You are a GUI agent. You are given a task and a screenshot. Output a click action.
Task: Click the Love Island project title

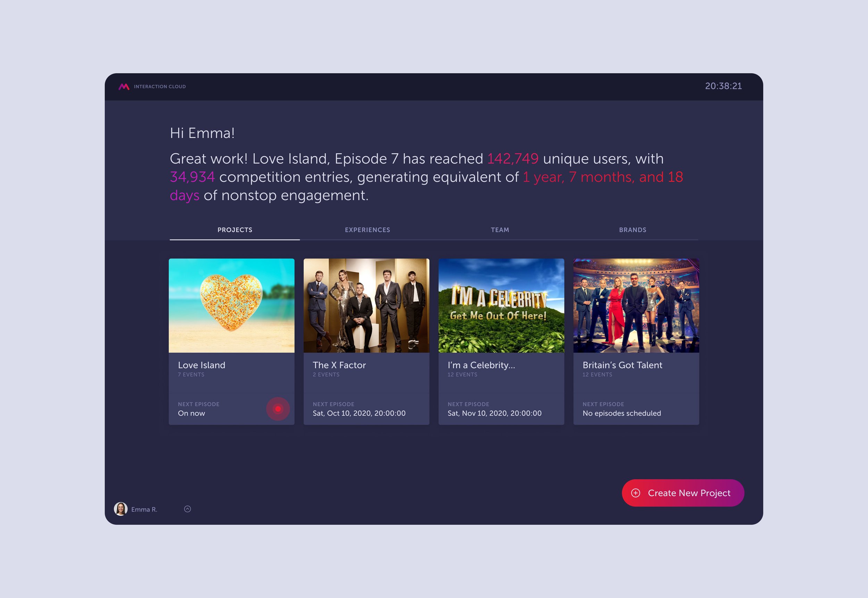pos(201,365)
